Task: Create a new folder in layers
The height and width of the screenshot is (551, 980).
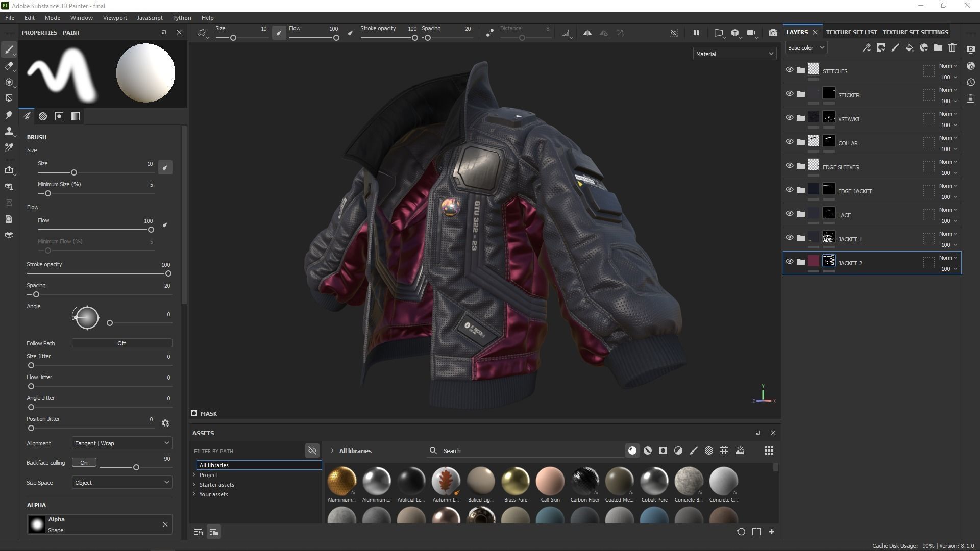Action: tap(938, 48)
